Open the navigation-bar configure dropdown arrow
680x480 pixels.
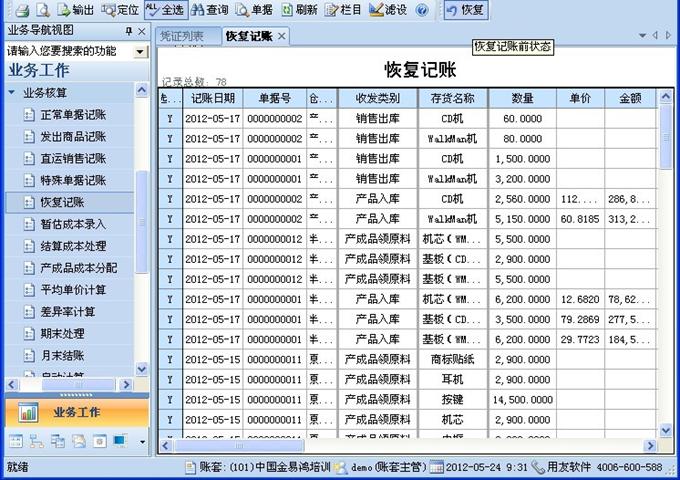coord(142,442)
